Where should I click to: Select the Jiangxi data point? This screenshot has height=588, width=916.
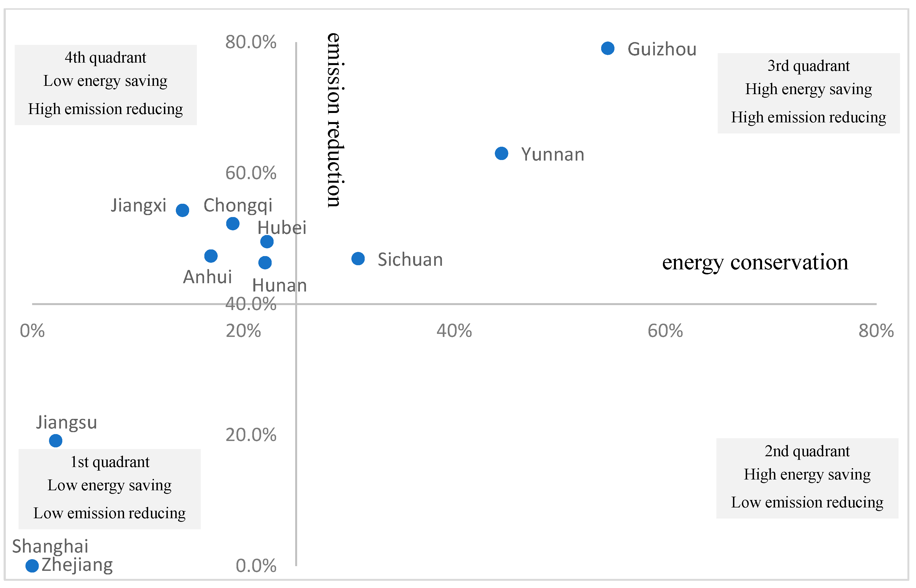pos(182,210)
